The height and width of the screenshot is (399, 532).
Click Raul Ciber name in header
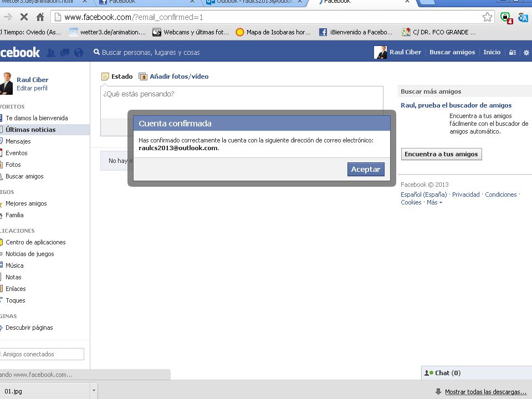pos(405,52)
